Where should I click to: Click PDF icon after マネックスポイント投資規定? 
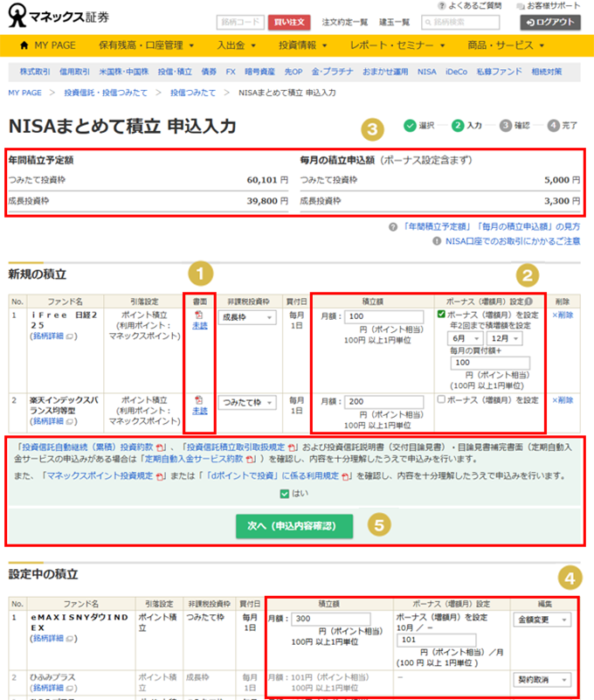coord(160,476)
